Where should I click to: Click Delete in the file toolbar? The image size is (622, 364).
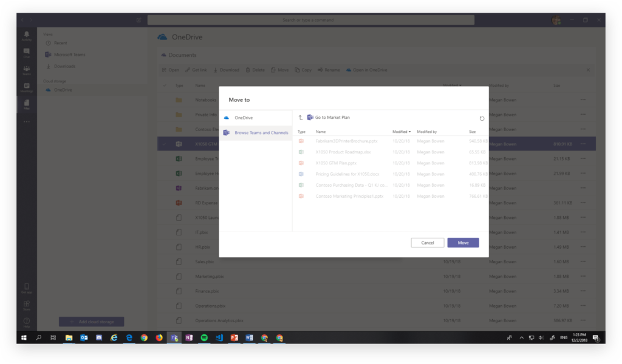[x=255, y=70]
